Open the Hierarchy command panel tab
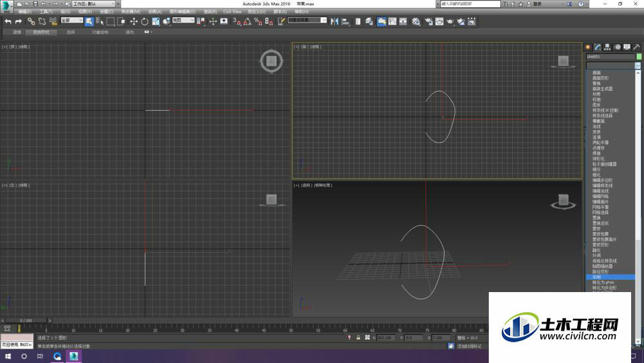This screenshot has height=363, width=644. 607,47
